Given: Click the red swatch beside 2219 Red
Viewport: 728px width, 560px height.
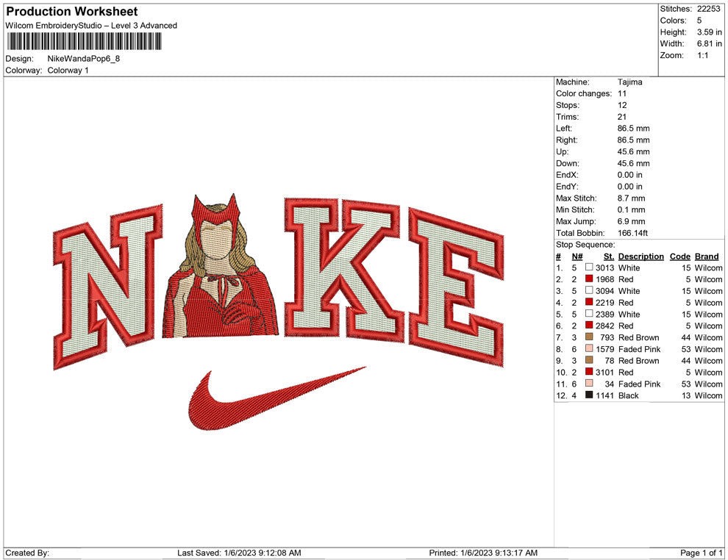Looking at the screenshot, I should click(589, 302).
